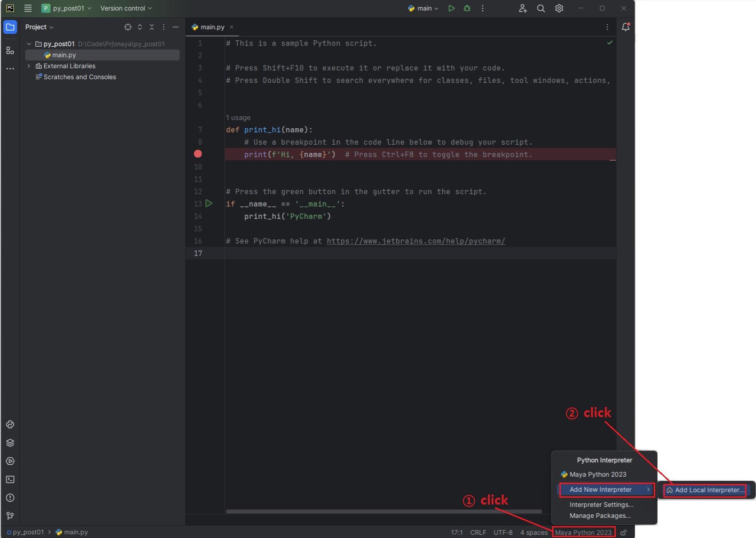Open Project panel options menu
This screenshot has height=538, width=756.
pos(164,27)
